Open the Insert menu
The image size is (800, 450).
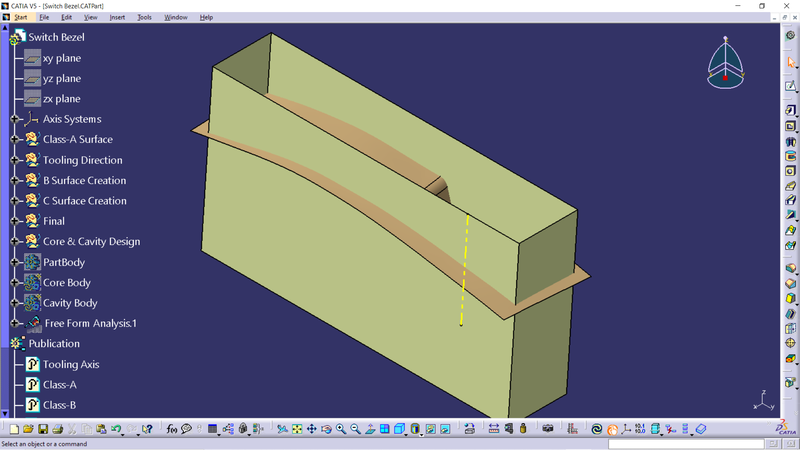(117, 17)
